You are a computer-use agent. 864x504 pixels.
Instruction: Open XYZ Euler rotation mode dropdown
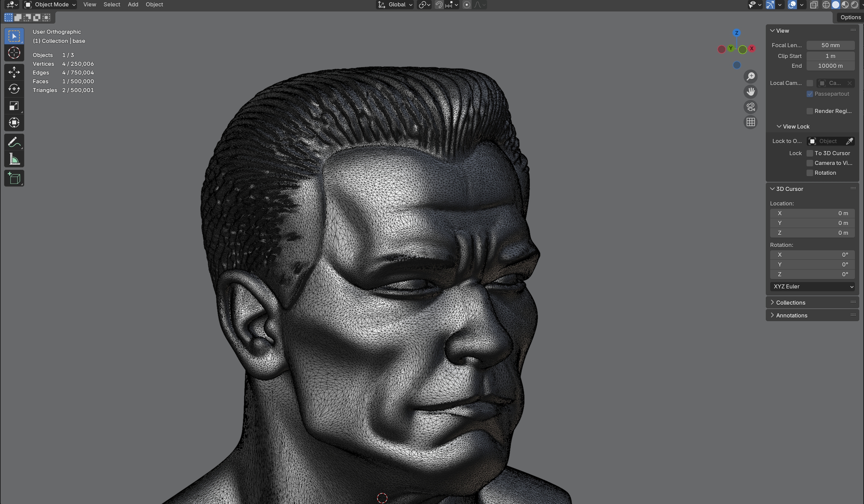click(812, 286)
